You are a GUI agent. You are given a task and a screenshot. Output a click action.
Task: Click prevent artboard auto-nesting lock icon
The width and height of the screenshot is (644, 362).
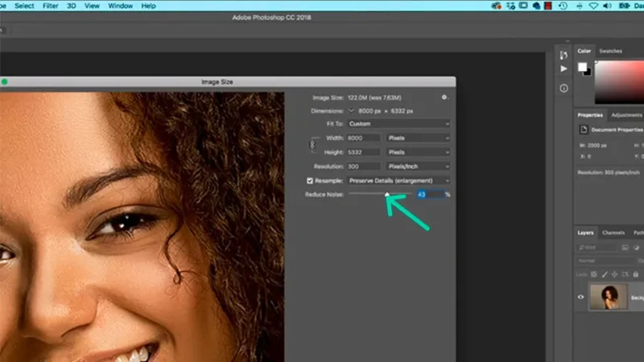(x=625, y=274)
